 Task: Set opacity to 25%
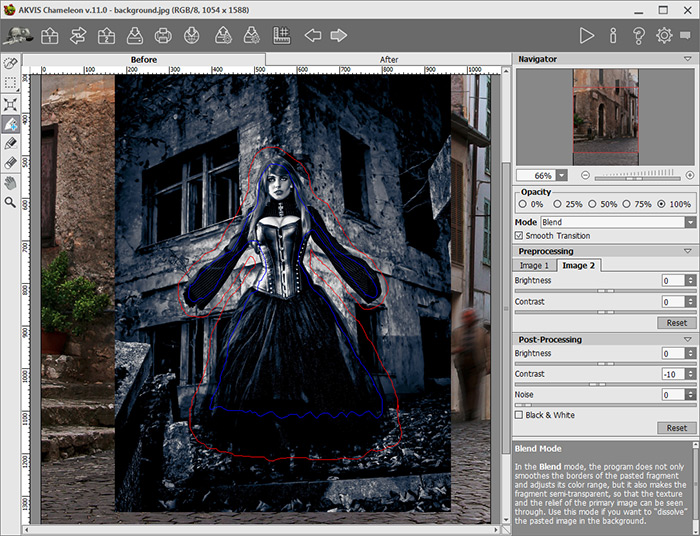pos(557,204)
